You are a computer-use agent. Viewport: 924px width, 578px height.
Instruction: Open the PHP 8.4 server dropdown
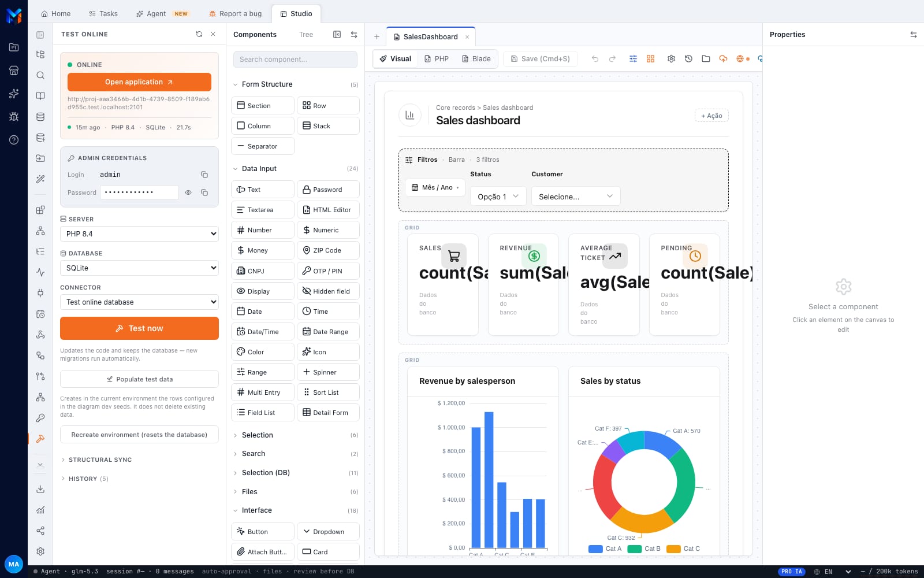click(139, 234)
